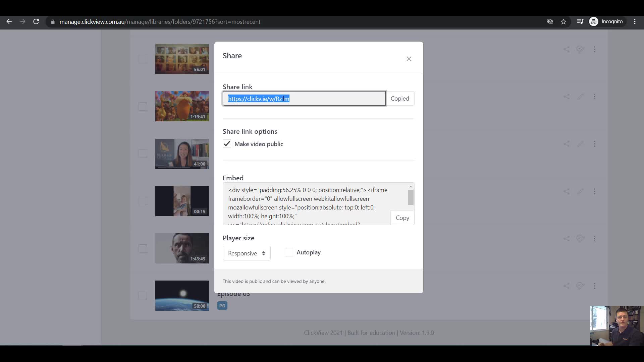This screenshot has height=362, width=644.
Task: Select the checkbox beside the 1:19:41 video
Action: coord(143,106)
